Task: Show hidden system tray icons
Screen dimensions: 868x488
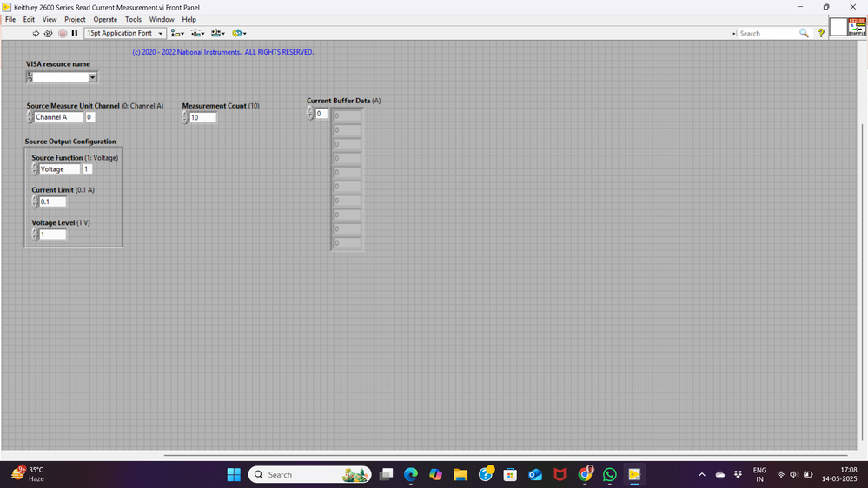Action: point(702,475)
